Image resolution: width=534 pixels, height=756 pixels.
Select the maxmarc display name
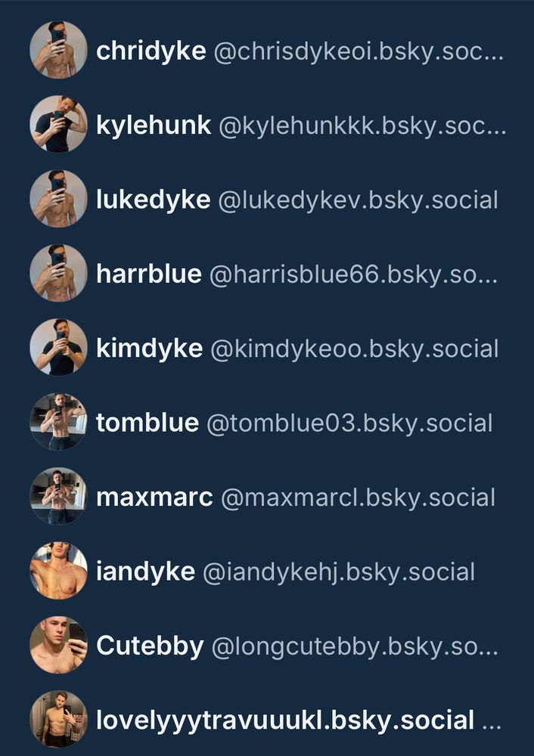(x=154, y=497)
